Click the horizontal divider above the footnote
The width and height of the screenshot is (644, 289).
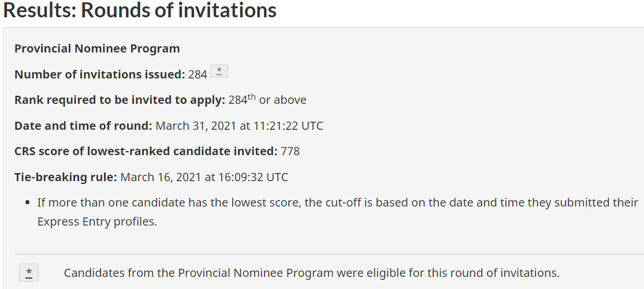point(329,254)
